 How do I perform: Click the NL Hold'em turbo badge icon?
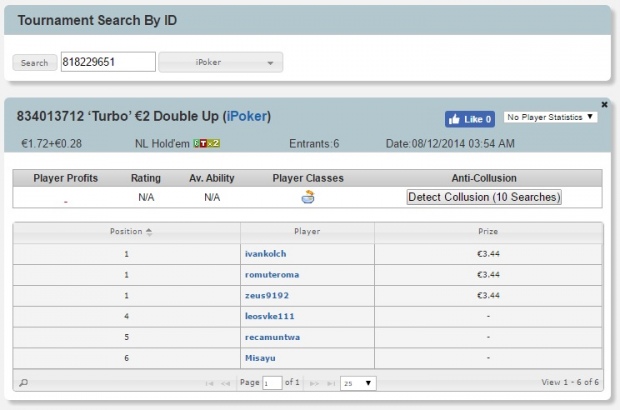point(206,144)
